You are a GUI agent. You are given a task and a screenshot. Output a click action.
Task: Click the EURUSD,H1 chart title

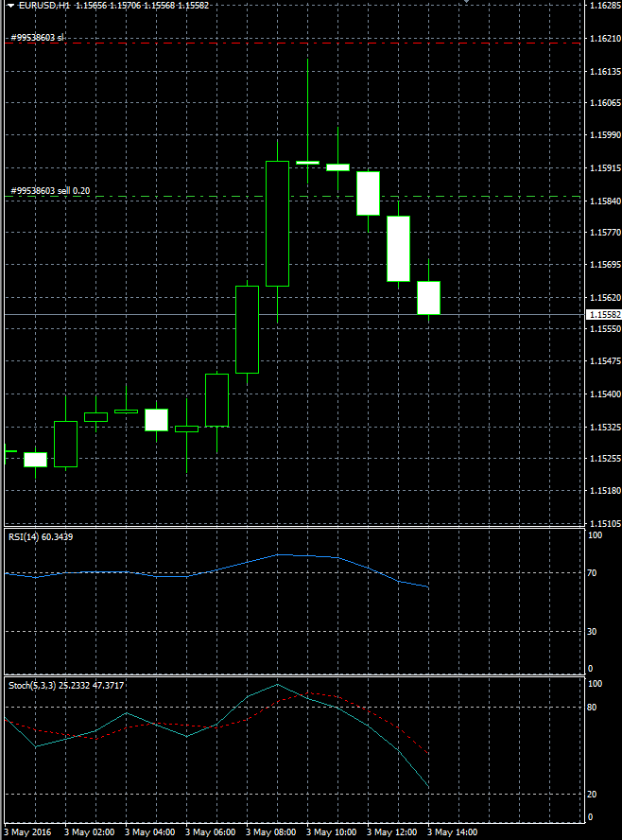click(44, 6)
